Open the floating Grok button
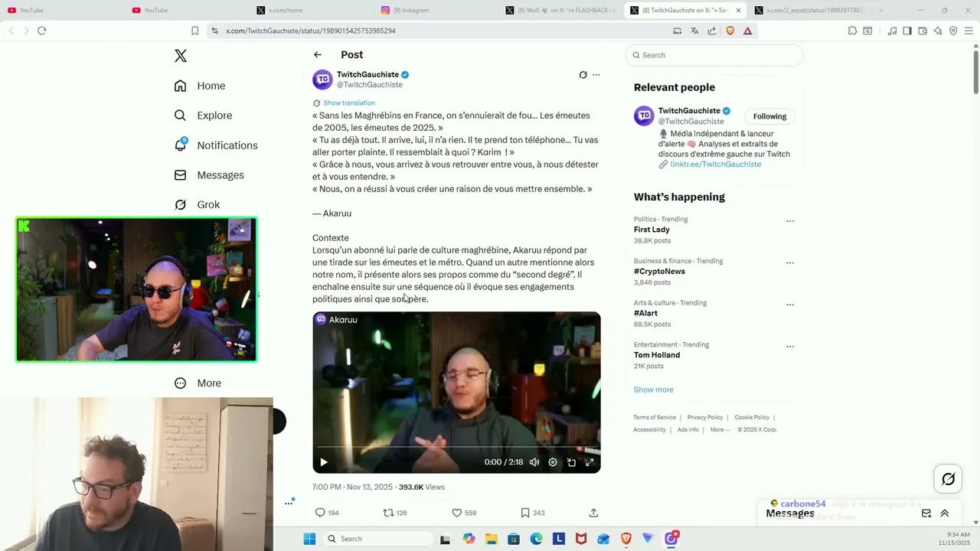 948,479
